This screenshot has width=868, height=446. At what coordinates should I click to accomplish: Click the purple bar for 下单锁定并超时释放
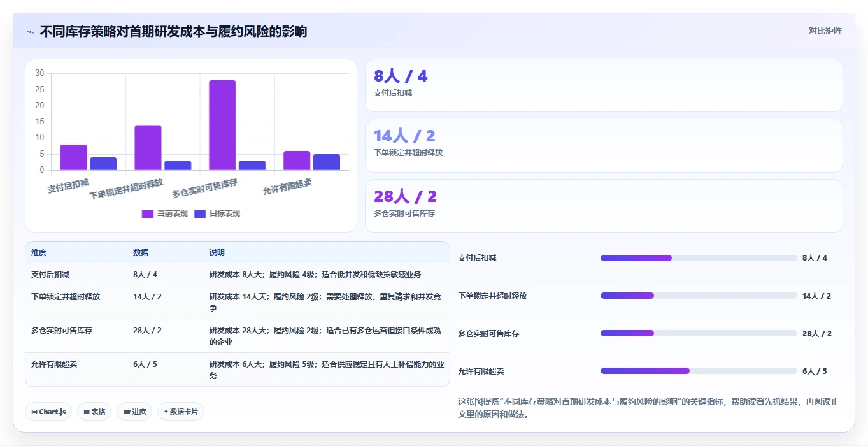[x=148, y=148]
